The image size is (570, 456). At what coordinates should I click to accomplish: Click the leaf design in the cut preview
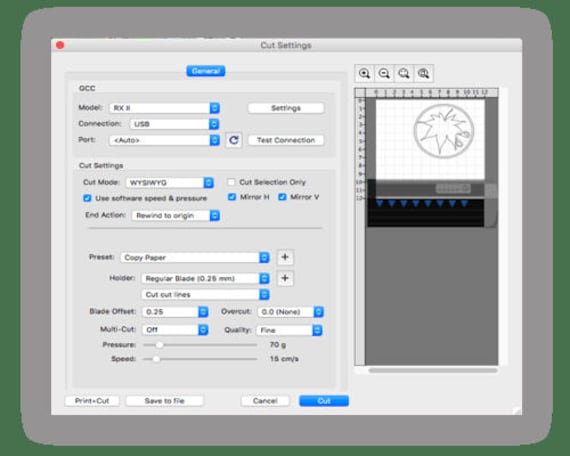point(443,132)
